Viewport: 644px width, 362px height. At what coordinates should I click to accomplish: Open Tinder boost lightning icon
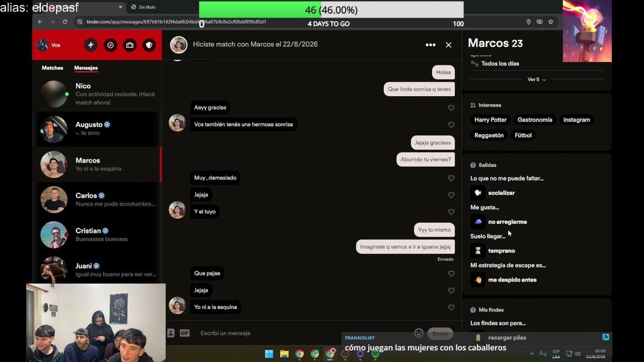(91, 45)
